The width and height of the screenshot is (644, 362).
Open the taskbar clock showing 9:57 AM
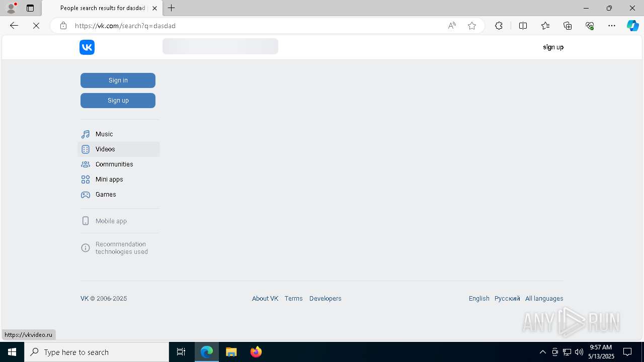click(601, 352)
